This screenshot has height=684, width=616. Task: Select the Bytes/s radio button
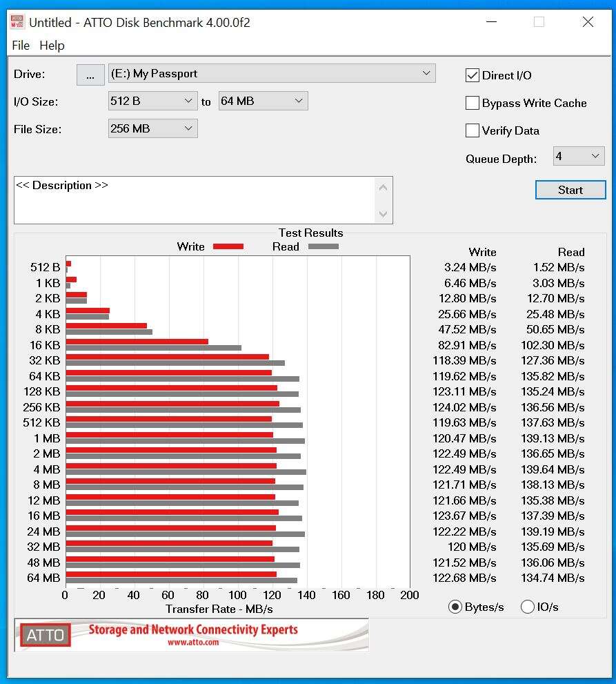[x=455, y=607]
